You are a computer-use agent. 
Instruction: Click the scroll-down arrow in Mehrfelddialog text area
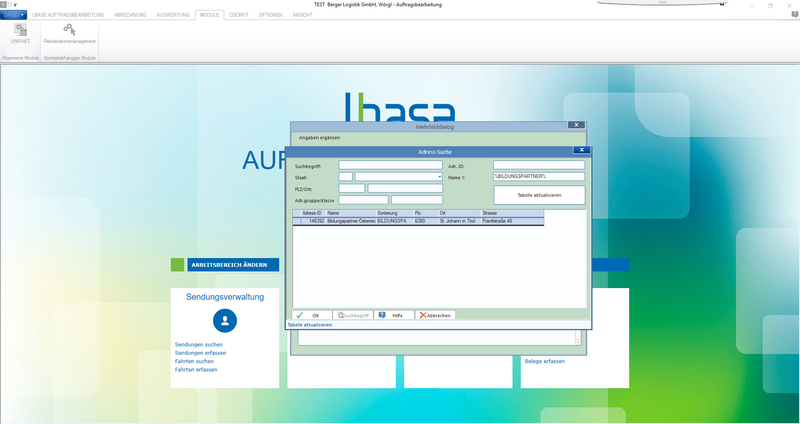[578, 342]
